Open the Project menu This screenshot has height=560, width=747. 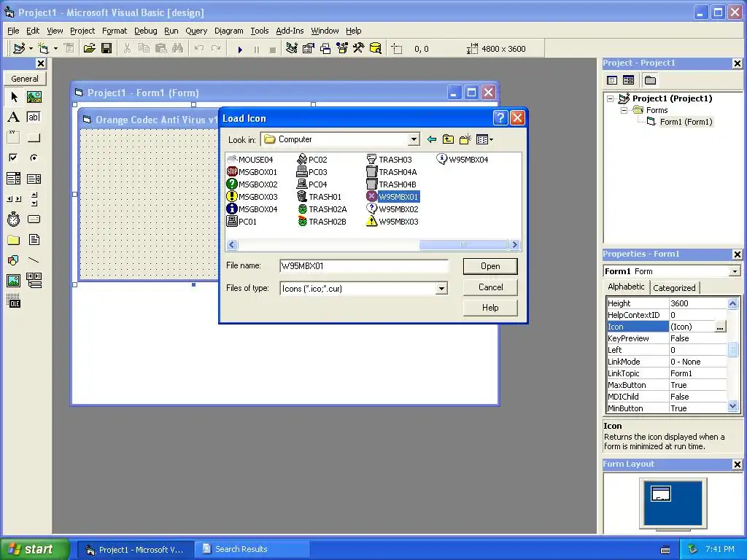[82, 31]
